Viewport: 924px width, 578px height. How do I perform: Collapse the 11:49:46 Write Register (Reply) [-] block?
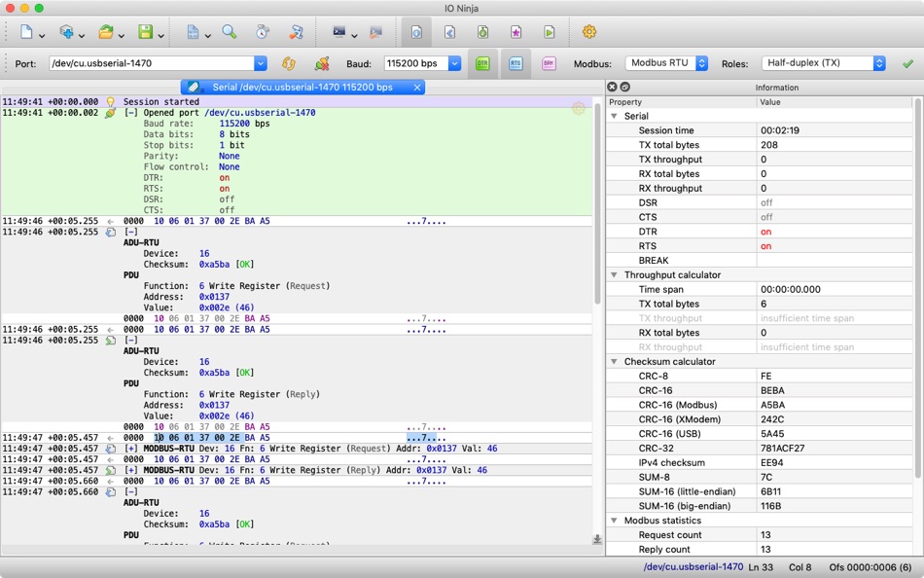coord(131,341)
